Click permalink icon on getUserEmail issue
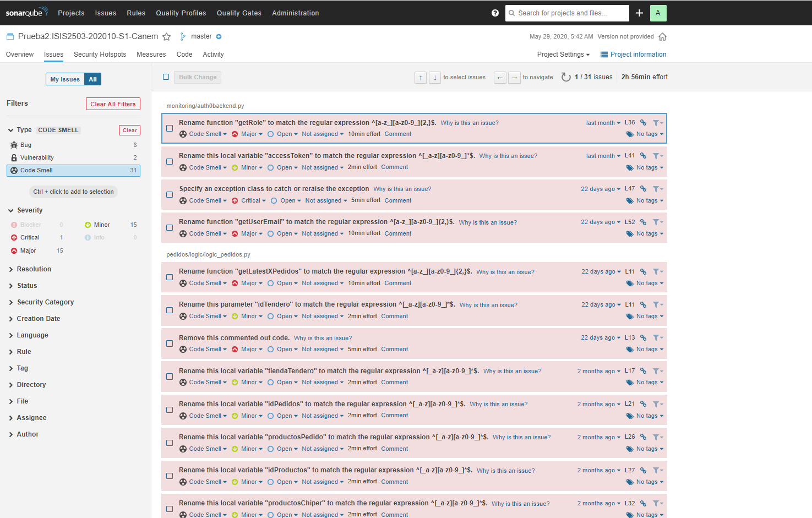Image resolution: width=812 pixels, height=518 pixels. pyautogui.click(x=643, y=222)
